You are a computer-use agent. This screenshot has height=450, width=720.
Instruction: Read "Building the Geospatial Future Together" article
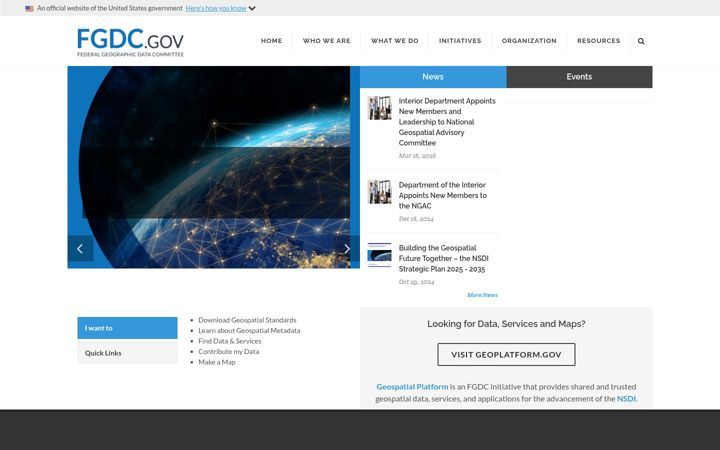444,258
